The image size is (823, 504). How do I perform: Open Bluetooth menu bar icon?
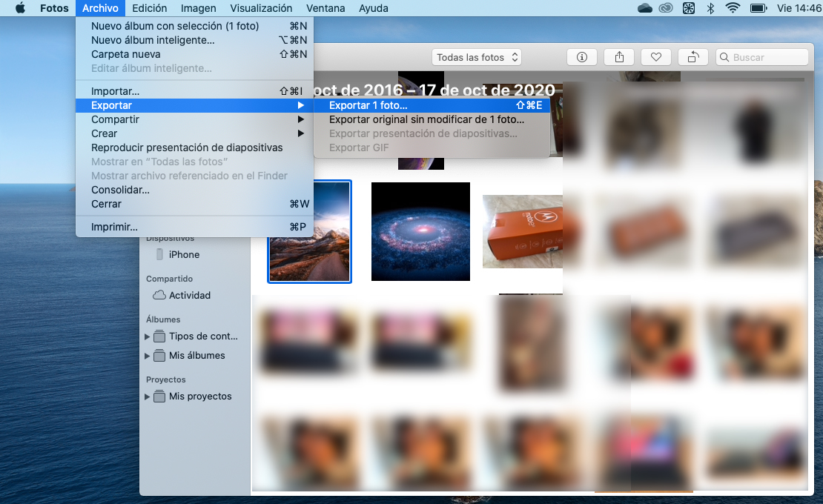tap(710, 8)
